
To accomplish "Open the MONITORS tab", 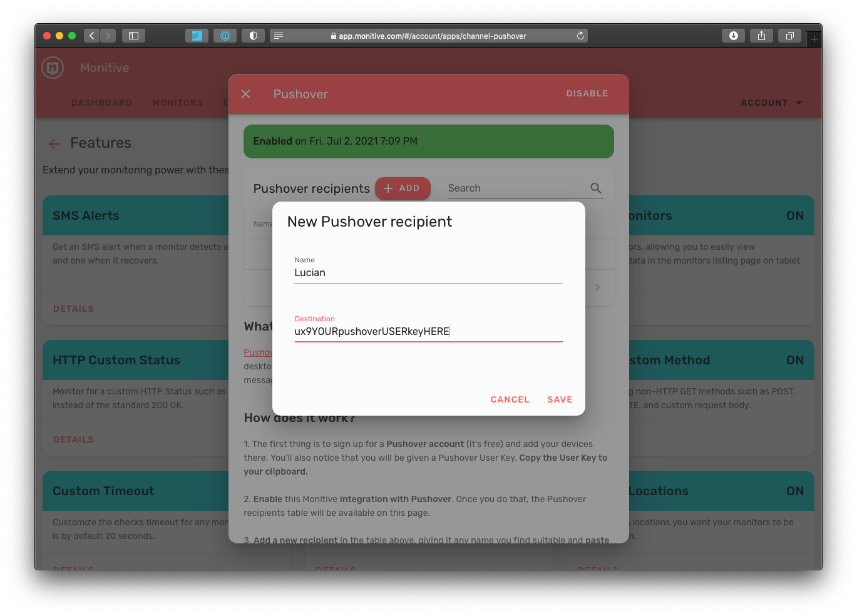I will pyautogui.click(x=178, y=103).
